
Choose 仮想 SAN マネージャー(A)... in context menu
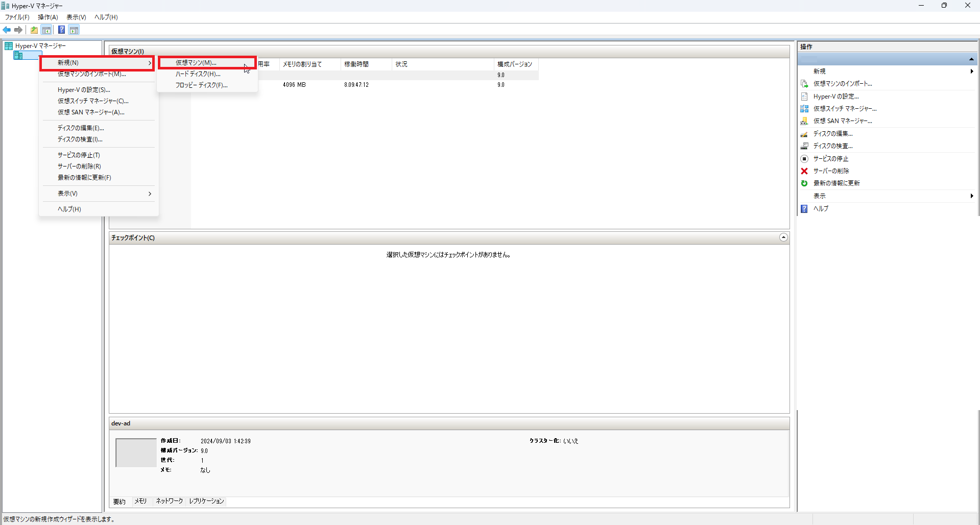pos(99,112)
